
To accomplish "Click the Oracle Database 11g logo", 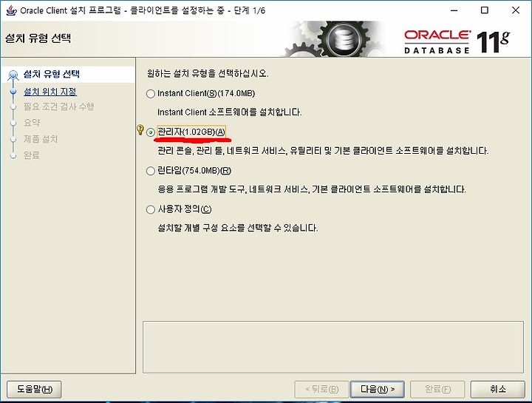I will [457, 41].
